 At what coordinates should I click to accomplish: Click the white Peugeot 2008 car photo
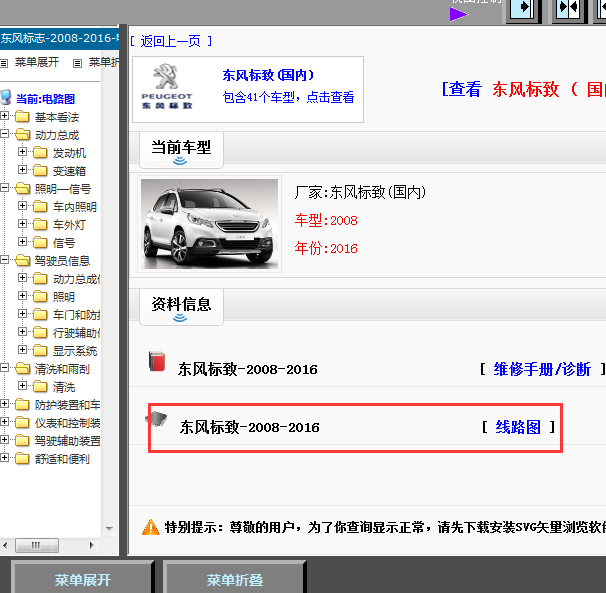click(x=209, y=224)
